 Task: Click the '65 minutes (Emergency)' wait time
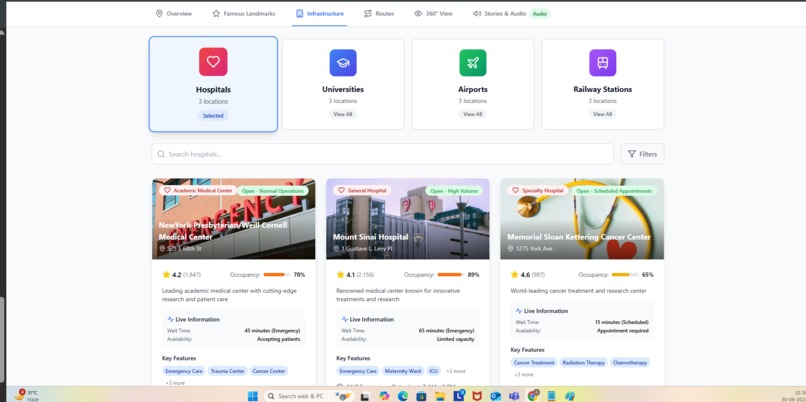pyautogui.click(x=446, y=331)
